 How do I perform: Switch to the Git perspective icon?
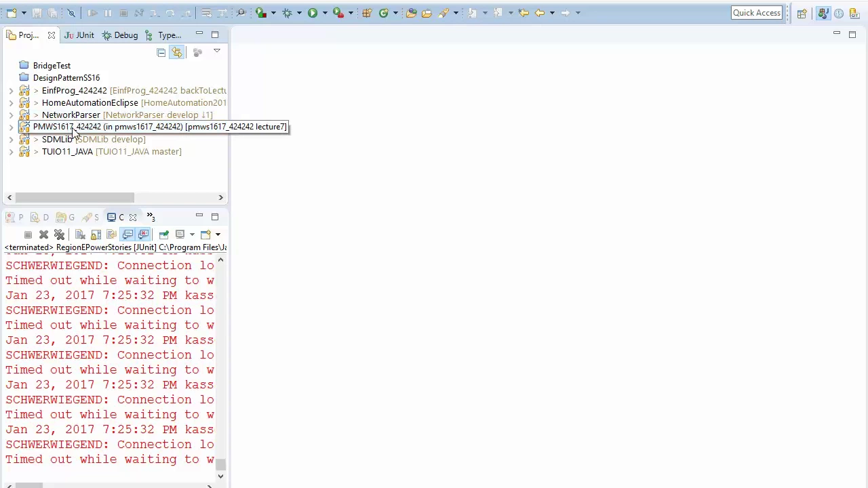[854, 13]
